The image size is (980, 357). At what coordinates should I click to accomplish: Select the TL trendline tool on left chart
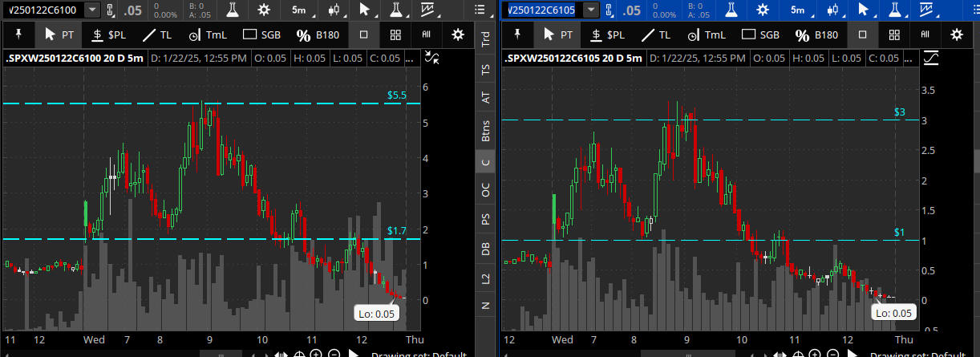tap(156, 34)
